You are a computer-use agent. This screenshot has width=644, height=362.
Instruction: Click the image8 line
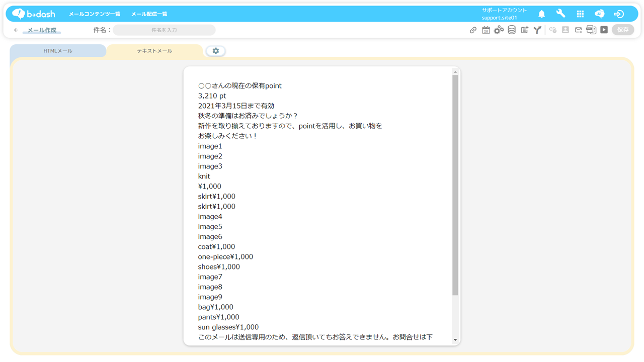coord(210,287)
